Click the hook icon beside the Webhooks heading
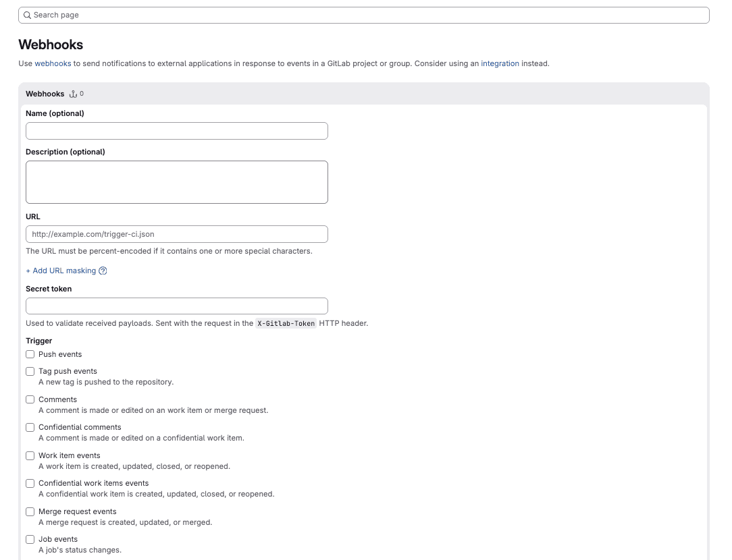732x560 pixels. coord(72,94)
